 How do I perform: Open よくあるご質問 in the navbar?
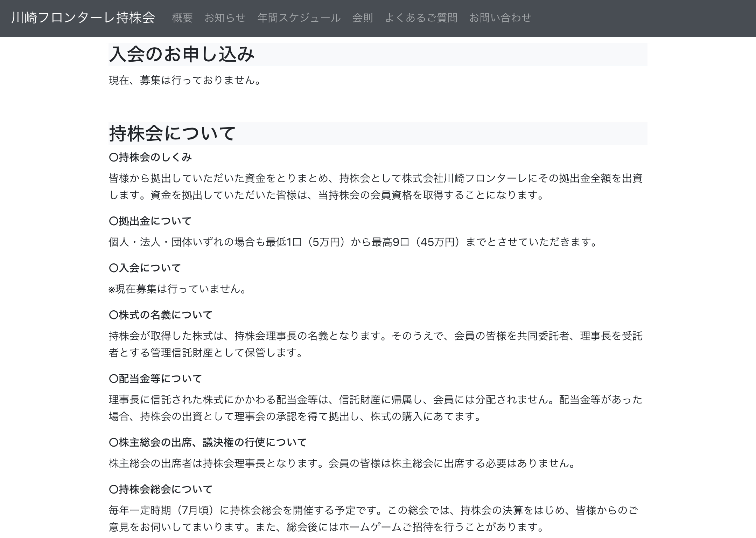421,18
